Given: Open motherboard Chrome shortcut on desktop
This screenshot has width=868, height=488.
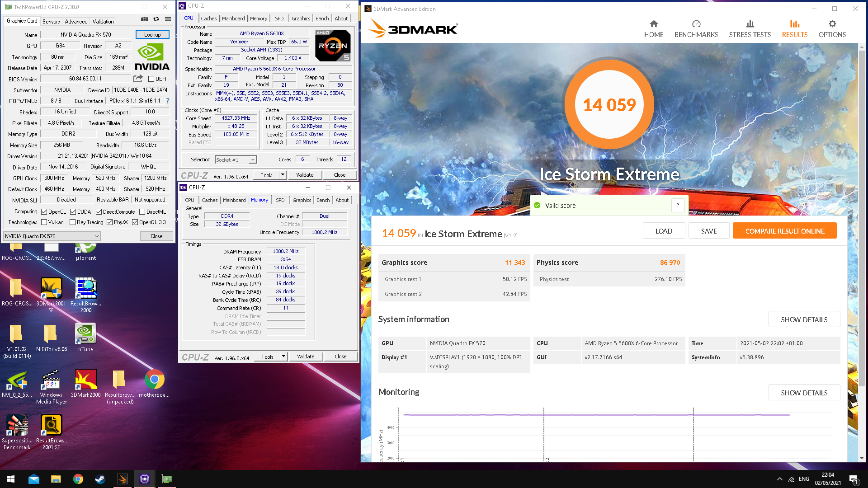Looking at the screenshot, I should click(154, 383).
